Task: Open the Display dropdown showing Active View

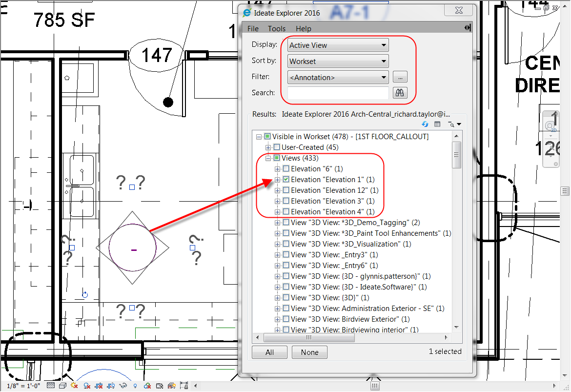Action: 338,45
